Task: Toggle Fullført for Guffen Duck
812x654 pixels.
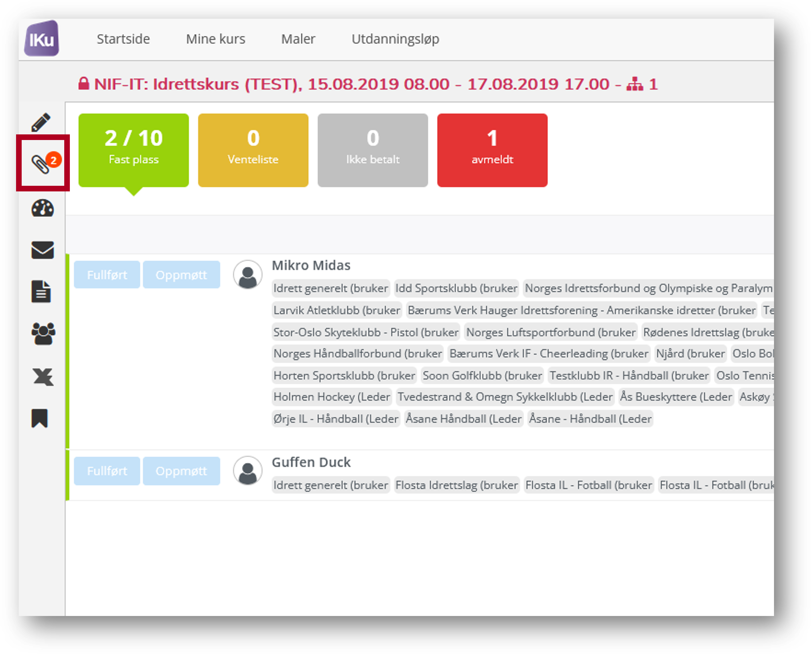Action: point(107,471)
